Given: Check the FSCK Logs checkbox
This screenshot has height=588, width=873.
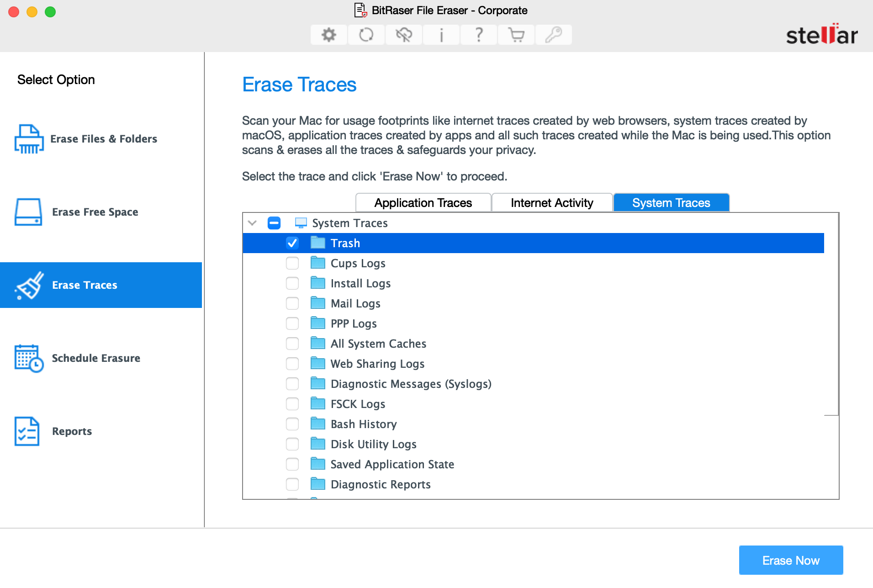Looking at the screenshot, I should (x=292, y=404).
